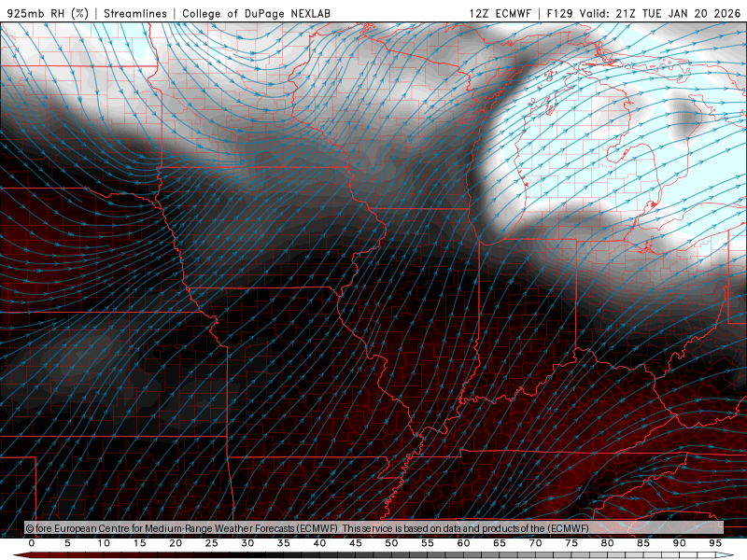Click the ECMWF copyright notice banner
This screenshot has height=560, width=747.
point(374,527)
